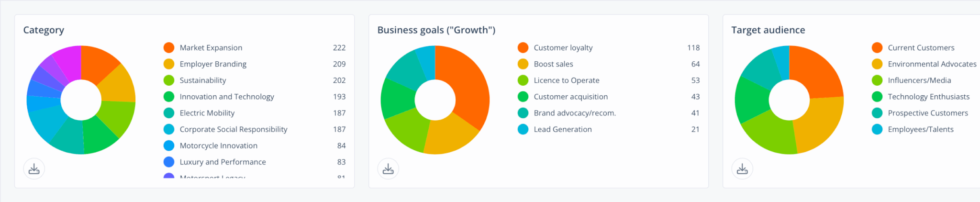Screen dimensions: 980x202
Task: Click the Environmental Advocates legend label
Action: click(932, 64)
